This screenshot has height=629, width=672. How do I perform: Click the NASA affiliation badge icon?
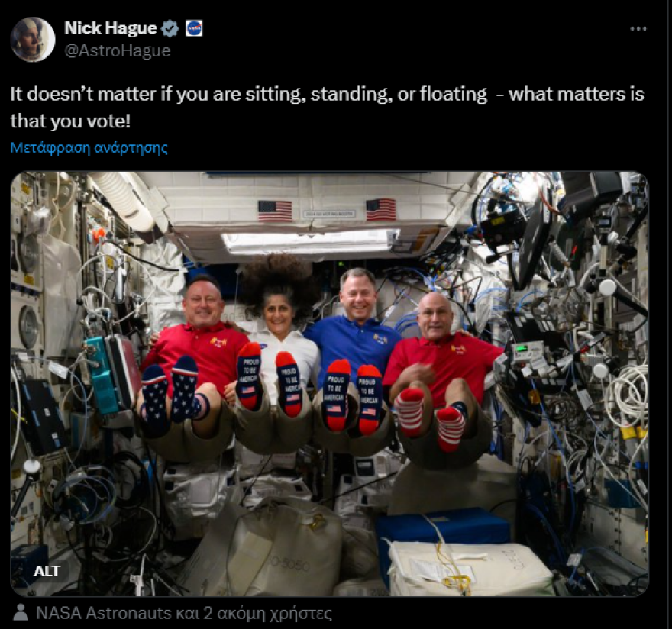194,28
